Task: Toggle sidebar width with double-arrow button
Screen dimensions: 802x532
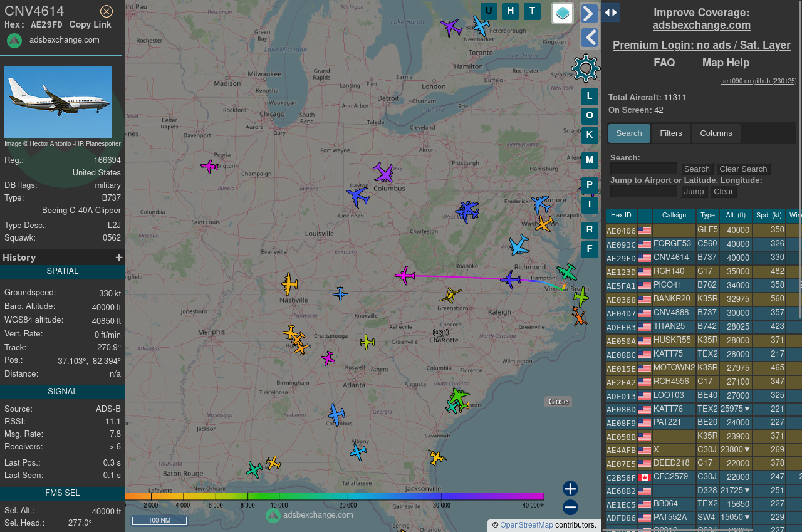Action: 611,13
